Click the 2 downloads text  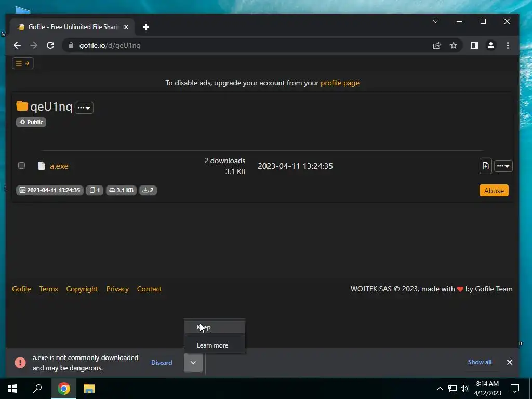[x=224, y=161]
